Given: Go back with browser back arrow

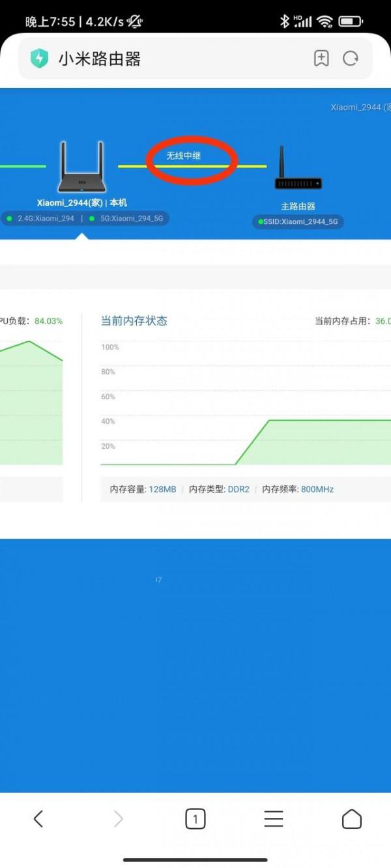Looking at the screenshot, I should coord(38,819).
